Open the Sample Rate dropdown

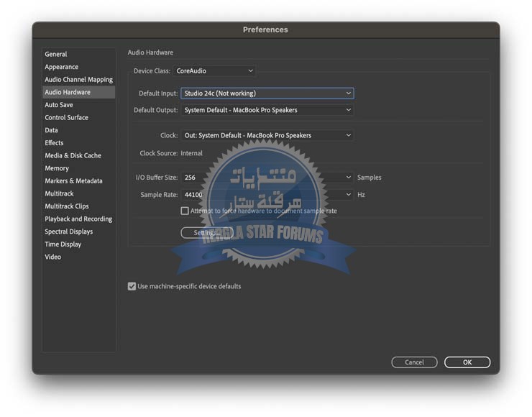(267, 195)
